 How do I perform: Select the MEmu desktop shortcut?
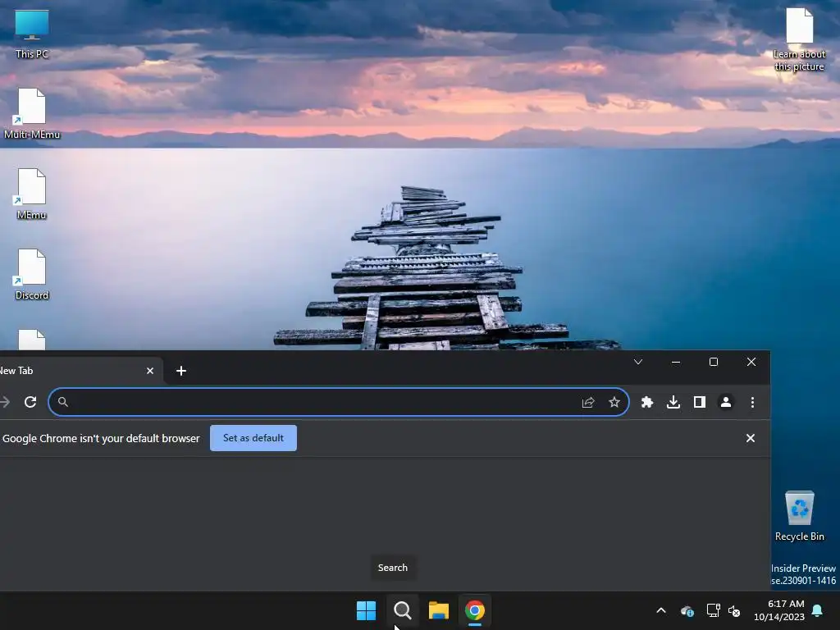pyautogui.click(x=32, y=194)
